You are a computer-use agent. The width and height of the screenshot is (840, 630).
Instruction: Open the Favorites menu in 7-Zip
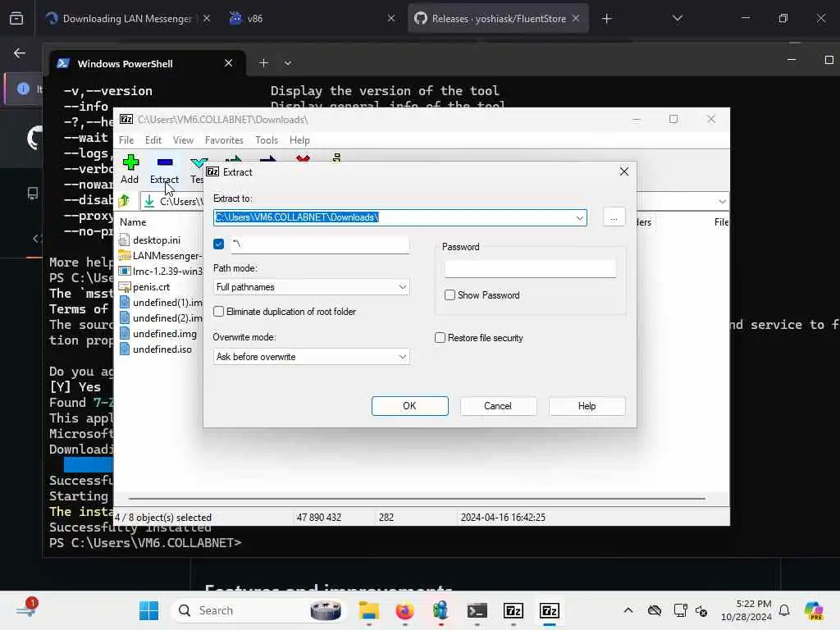click(224, 139)
